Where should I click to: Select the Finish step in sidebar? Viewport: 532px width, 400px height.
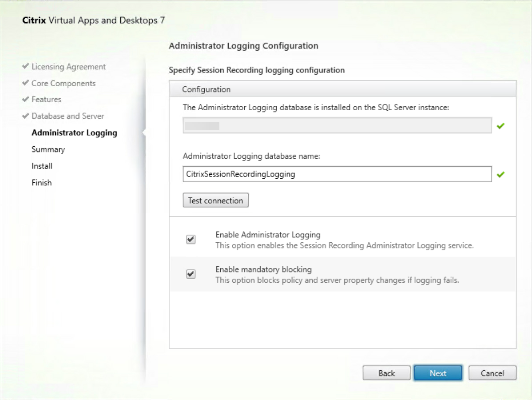pos(41,182)
